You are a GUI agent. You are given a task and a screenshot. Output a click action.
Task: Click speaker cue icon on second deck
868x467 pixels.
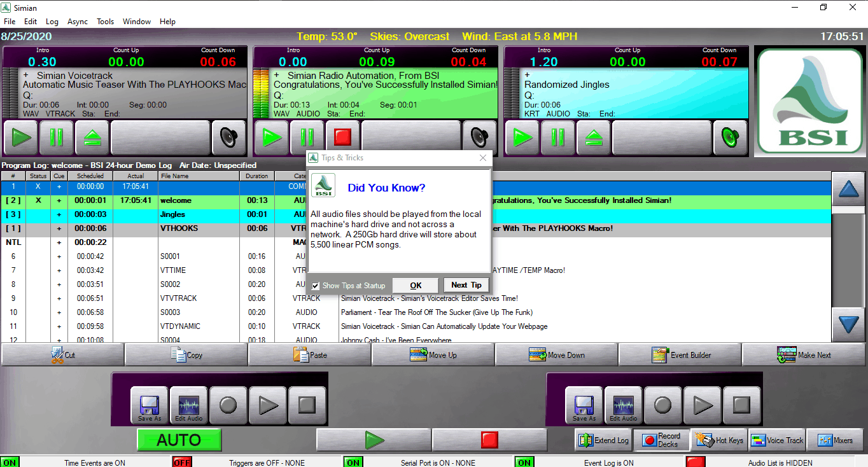479,137
